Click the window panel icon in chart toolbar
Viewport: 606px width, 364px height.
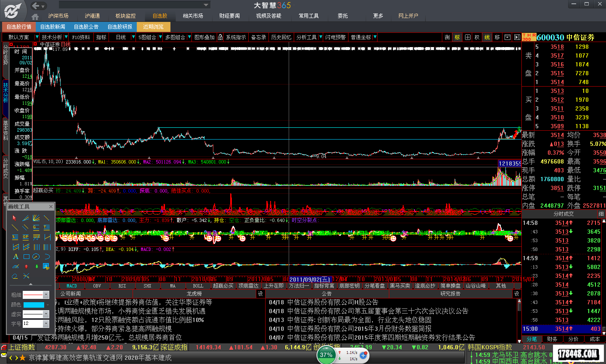[x=508, y=37]
